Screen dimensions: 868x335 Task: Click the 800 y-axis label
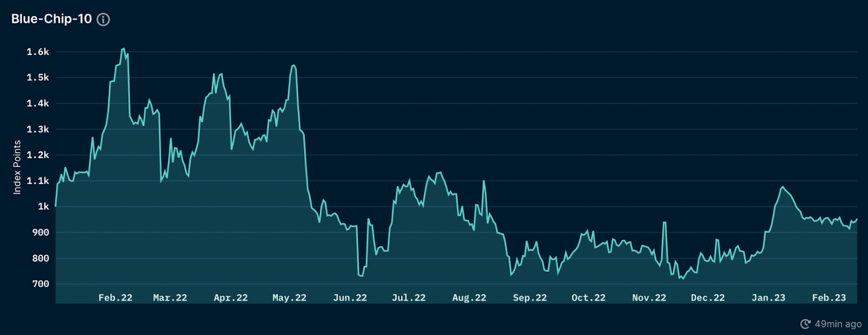tap(41, 258)
